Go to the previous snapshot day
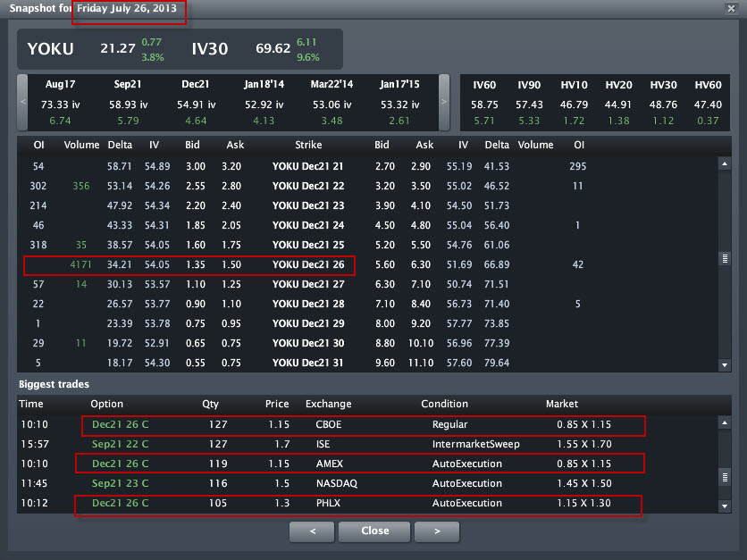This screenshot has height=560, width=747. point(312,531)
